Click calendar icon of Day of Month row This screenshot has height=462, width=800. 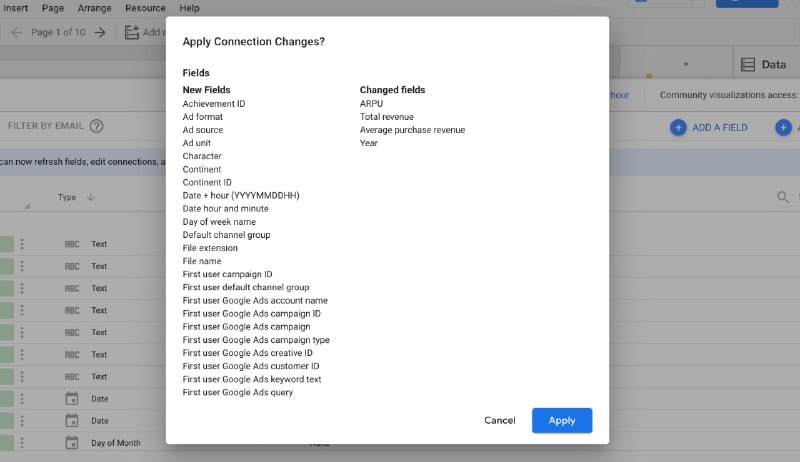click(x=72, y=442)
